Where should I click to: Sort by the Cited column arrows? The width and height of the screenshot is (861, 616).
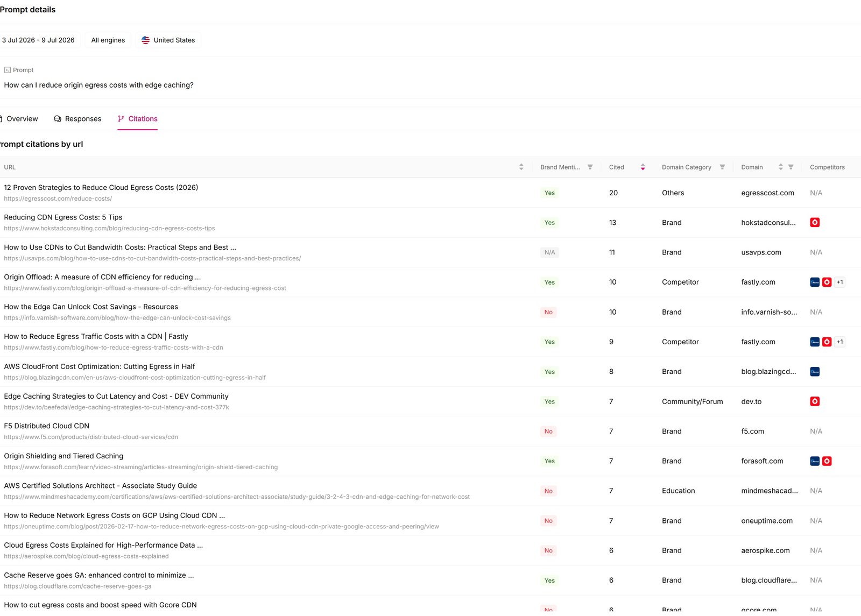(x=643, y=167)
